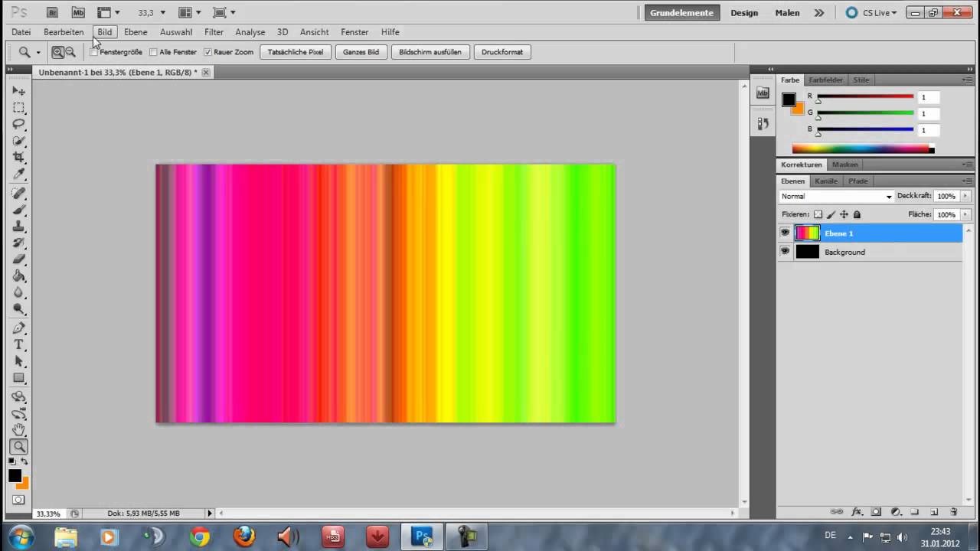Choose zoom-in mode in the options bar
Screen dimensions: 980x551
point(57,52)
